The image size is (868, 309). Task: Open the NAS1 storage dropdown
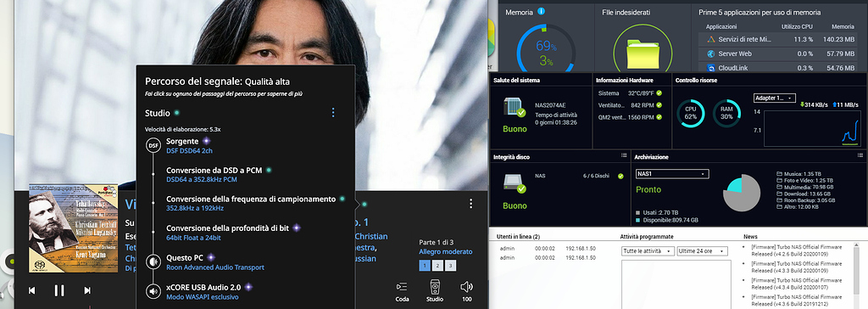point(672,174)
